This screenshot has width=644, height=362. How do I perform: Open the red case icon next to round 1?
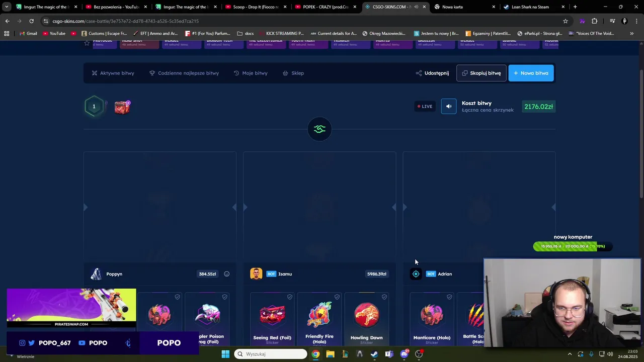point(122,107)
